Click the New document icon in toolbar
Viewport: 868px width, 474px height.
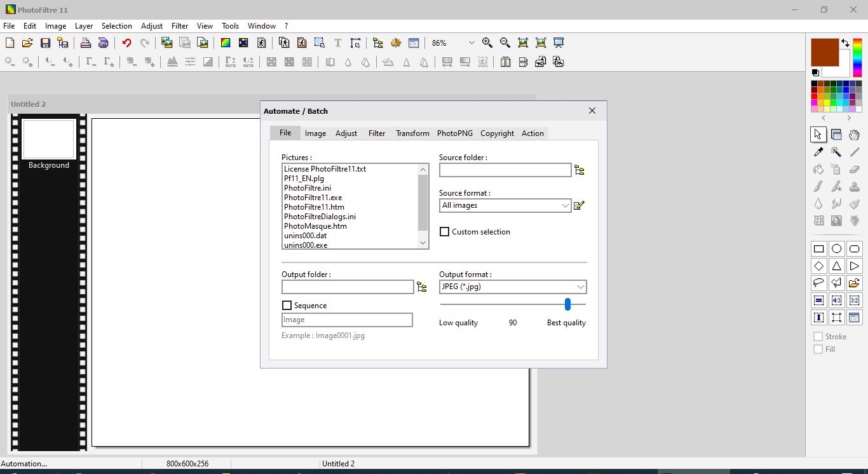click(x=10, y=43)
